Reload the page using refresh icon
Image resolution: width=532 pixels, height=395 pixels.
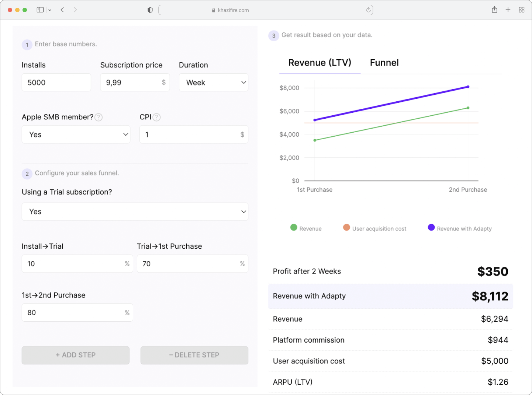point(368,10)
